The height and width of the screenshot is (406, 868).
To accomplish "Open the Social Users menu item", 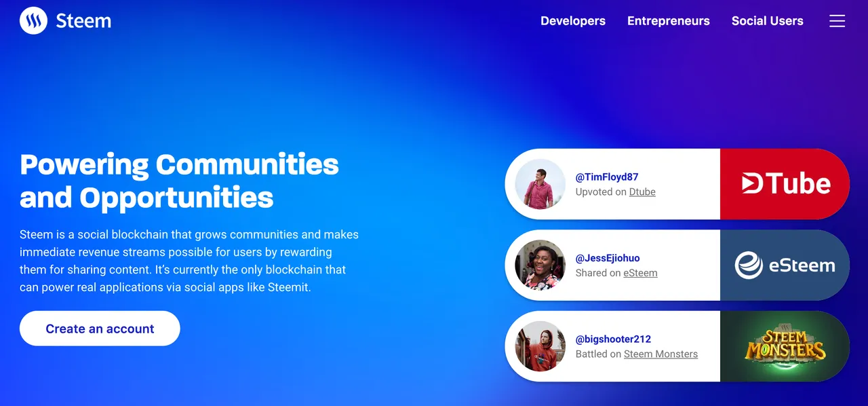I will click(768, 21).
